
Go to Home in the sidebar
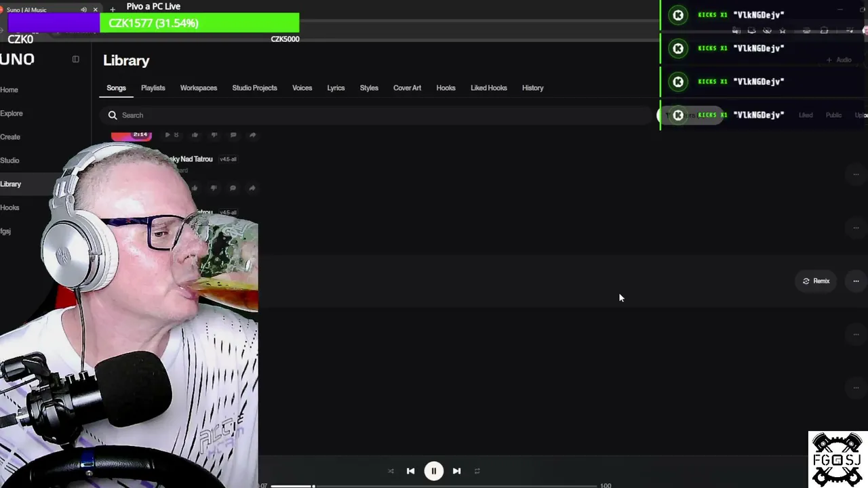(x=9, y=90)
